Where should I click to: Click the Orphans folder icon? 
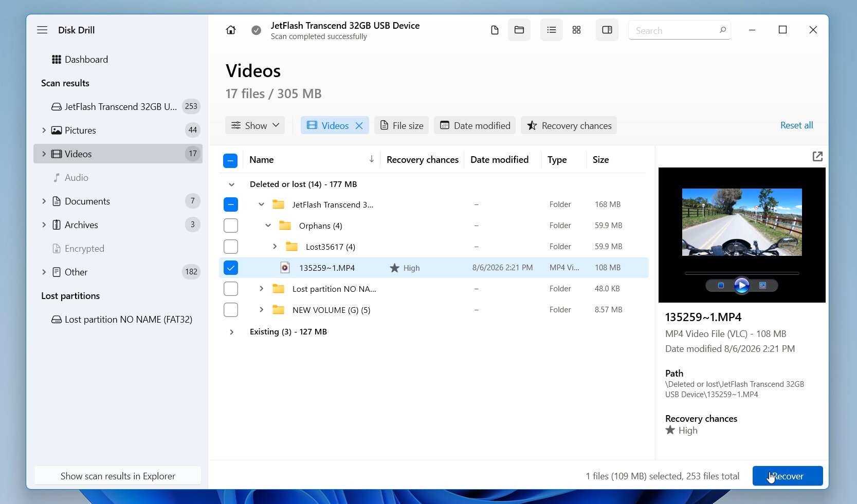(285, 225)
